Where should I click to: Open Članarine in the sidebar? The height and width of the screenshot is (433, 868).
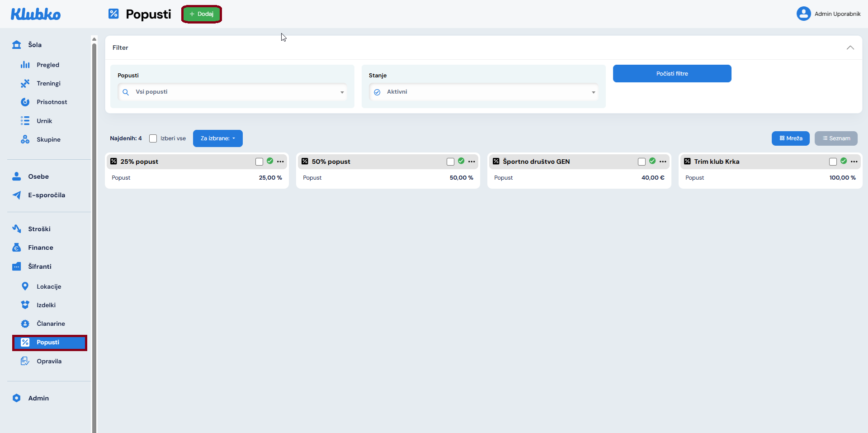pos(51,324)
